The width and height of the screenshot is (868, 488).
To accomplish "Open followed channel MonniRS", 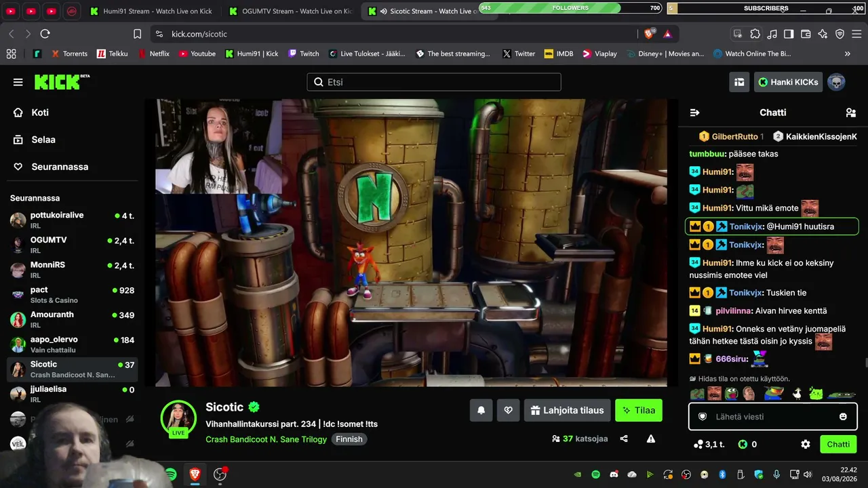I will coord(73,270).
